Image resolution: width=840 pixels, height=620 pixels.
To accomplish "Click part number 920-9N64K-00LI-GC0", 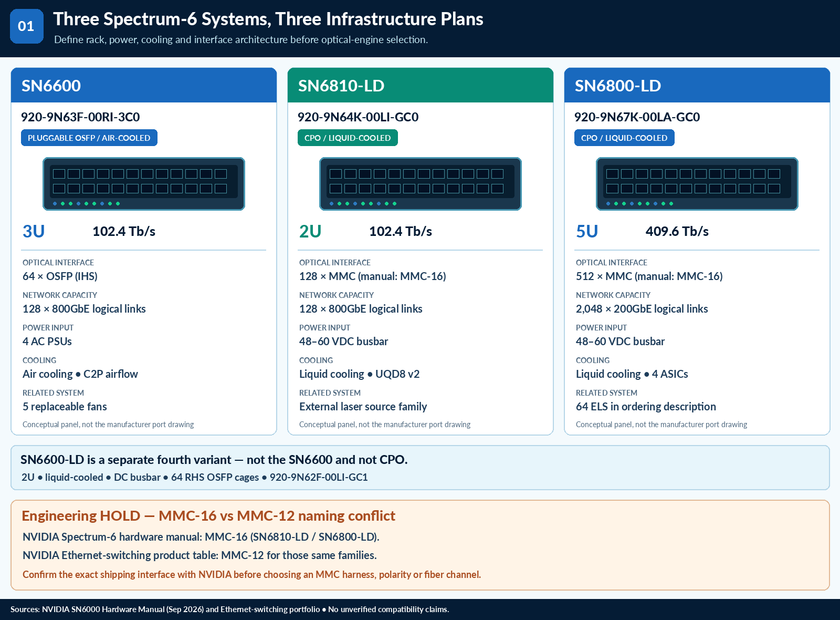I will (358, 117).
